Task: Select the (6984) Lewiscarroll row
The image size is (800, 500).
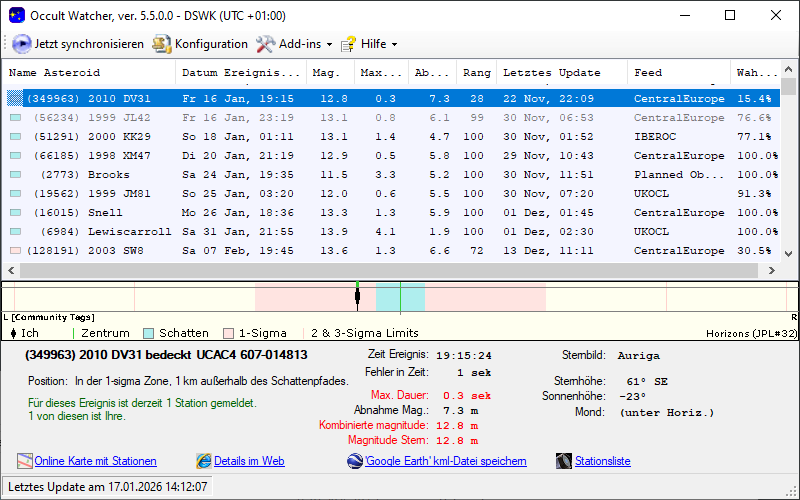Action: 393,232
